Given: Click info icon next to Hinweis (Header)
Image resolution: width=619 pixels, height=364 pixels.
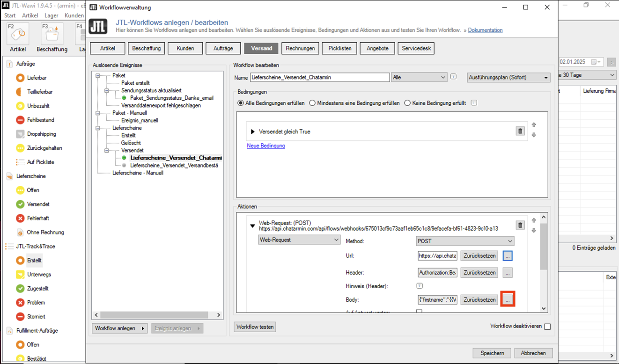Looking at the screenshot, I should (x=420, y=286).
